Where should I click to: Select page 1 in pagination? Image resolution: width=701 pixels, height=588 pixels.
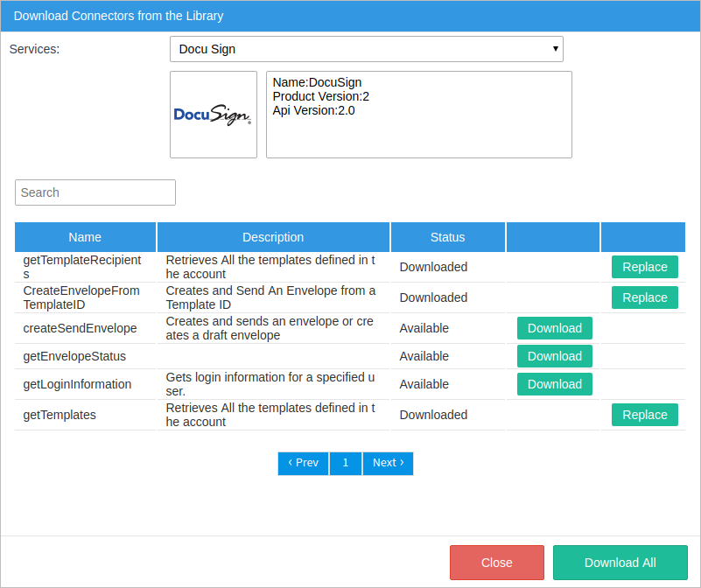[346, 463]
